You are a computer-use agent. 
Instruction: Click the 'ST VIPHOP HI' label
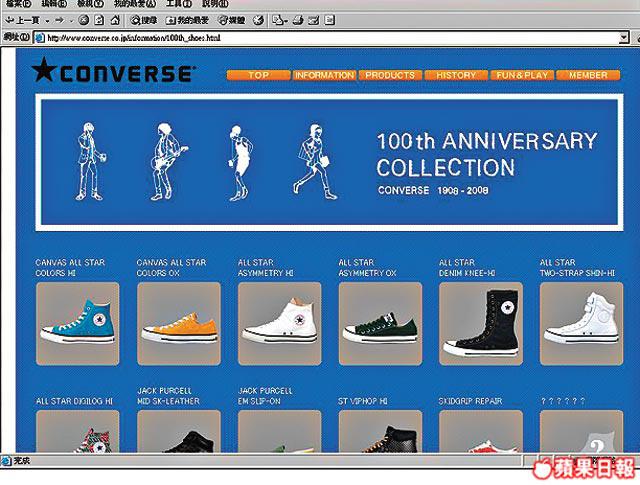pyautogui.click(x=362, y=401)
